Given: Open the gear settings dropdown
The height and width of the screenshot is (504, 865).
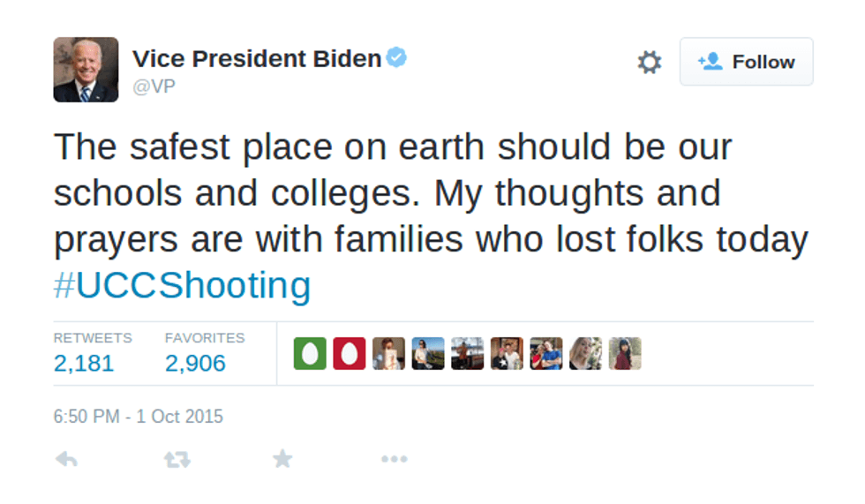Looking at the screenshot, I should coord(650,62).
